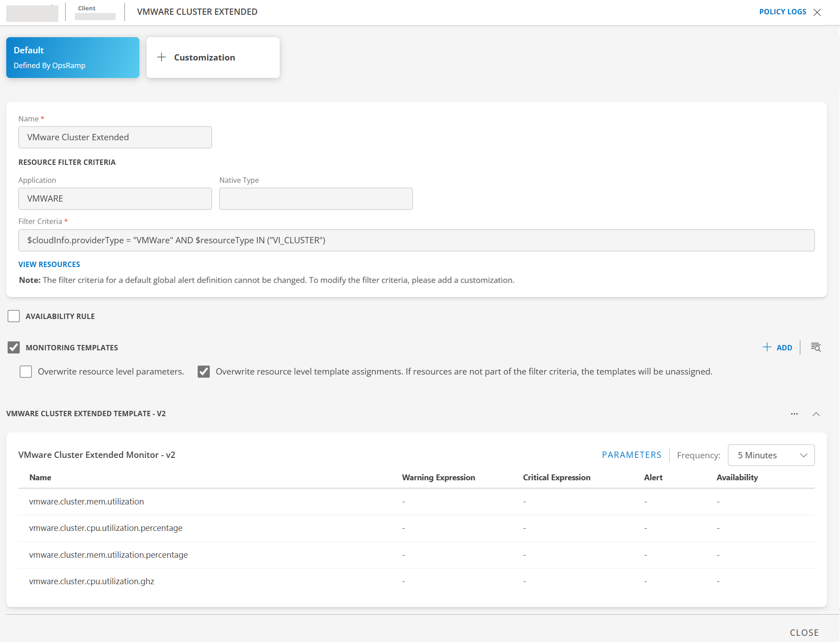This screenshot has height=642, width=840.
Task: Uncheck the Monitoring Templates checkbox
Action: click(14, 348)
